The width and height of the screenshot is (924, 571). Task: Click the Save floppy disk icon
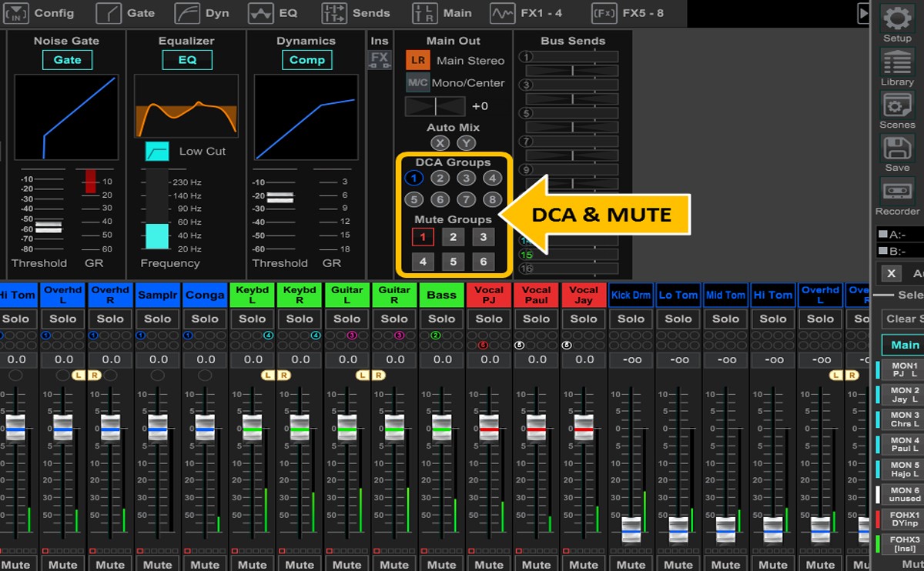click(x=897, y=149)
